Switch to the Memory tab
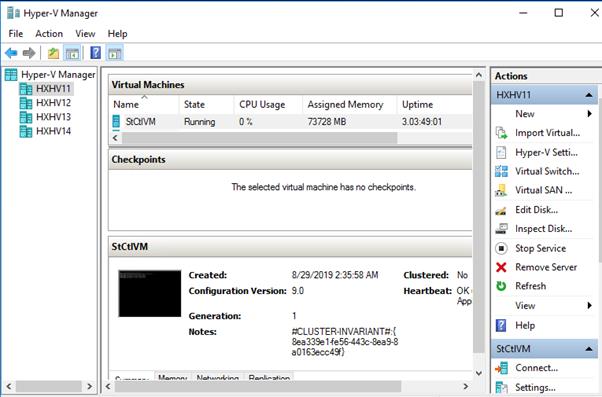Viewport: 602px width, 397px height. pyautogui.click(x=173, y=377)
